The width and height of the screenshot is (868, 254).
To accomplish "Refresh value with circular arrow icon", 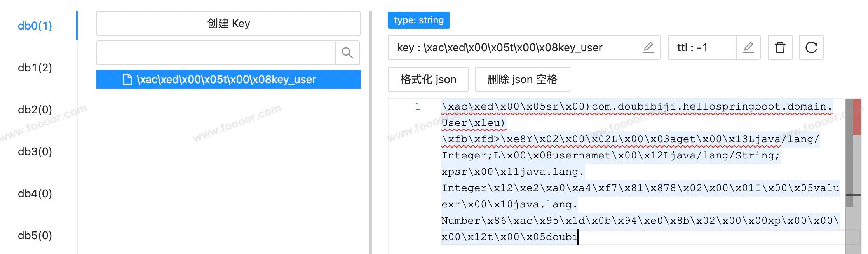I will [811, 47].
